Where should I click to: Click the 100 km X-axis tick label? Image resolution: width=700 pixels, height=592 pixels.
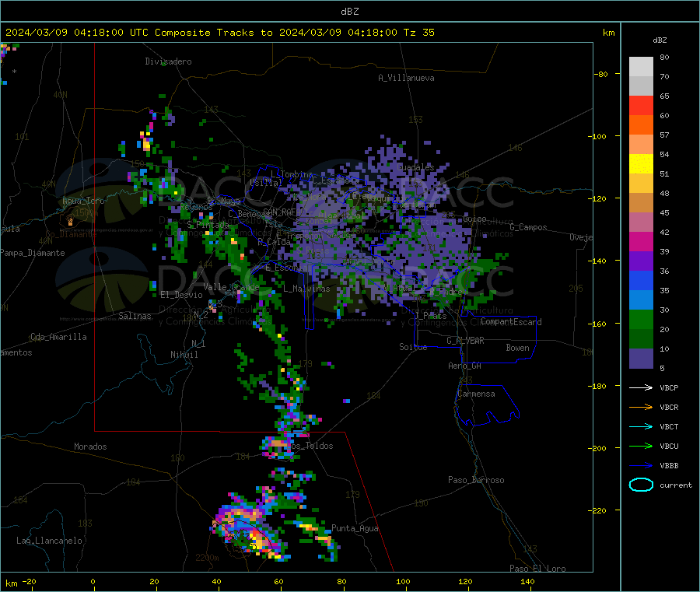403,581
